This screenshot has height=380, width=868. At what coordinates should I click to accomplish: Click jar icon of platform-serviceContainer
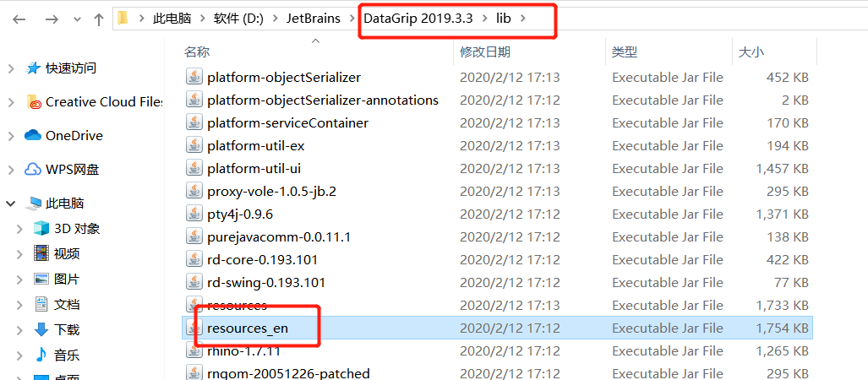tap(194, 122)
